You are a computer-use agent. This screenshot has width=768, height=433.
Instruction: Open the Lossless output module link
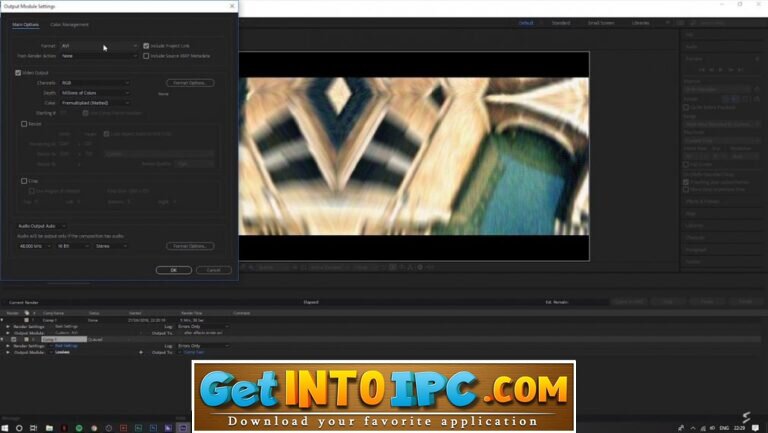[x=62, y=352]
